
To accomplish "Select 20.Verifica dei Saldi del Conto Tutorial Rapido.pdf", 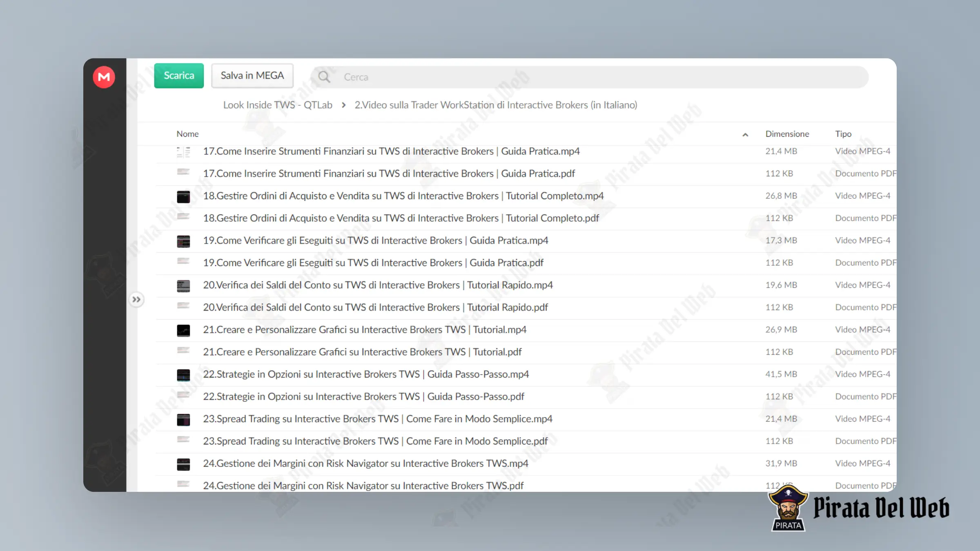I will coord(375,307).
